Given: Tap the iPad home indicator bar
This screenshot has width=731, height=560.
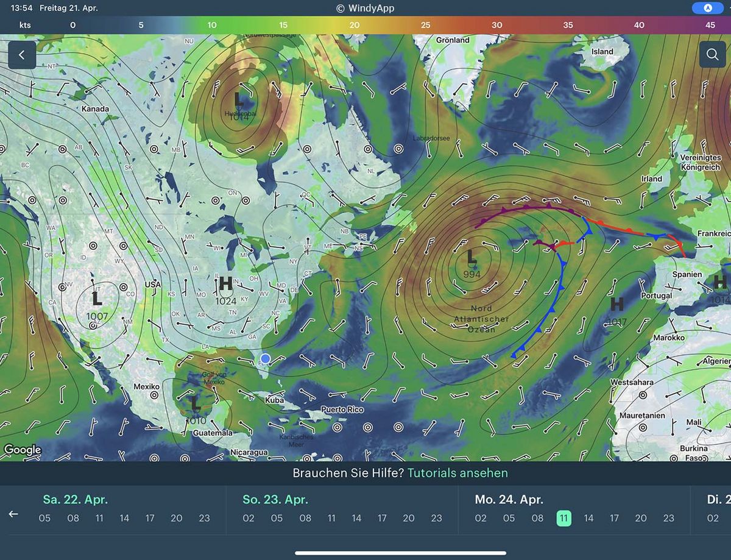Looking at the screenshot, I should (401, 553).
